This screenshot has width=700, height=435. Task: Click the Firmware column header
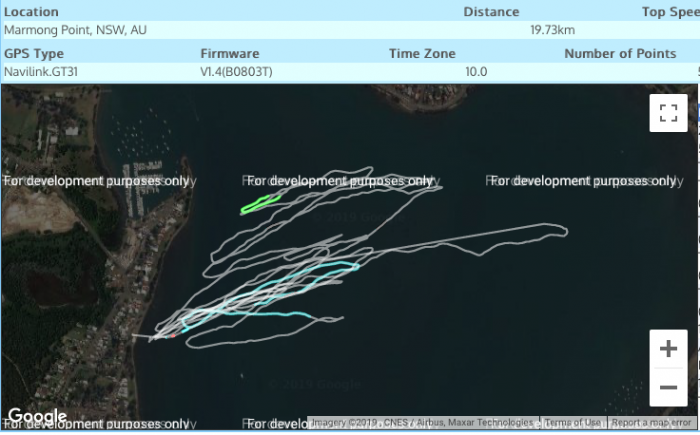coord(229,53)
